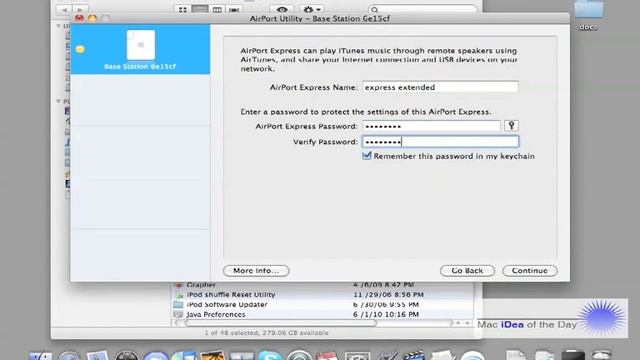Click the Finder window back arrow
This screenshot has width=640, height=360.
coord(64,9)
